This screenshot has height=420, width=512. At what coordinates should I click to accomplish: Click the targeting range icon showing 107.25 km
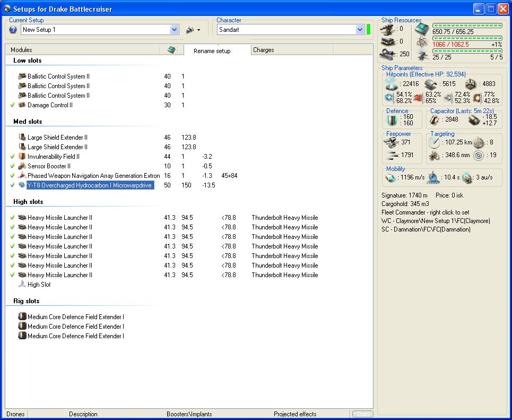point(435,142)
